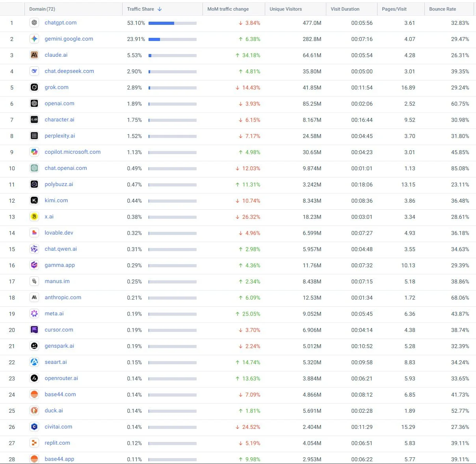Open the lovable.dev domain link
476x464 pixels.
click(59, 233)
